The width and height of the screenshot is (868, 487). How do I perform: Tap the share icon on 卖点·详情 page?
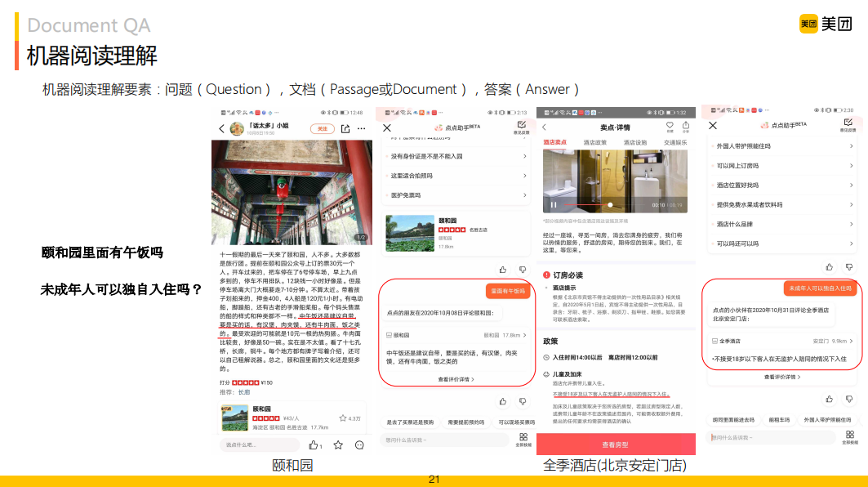[685, 127]
